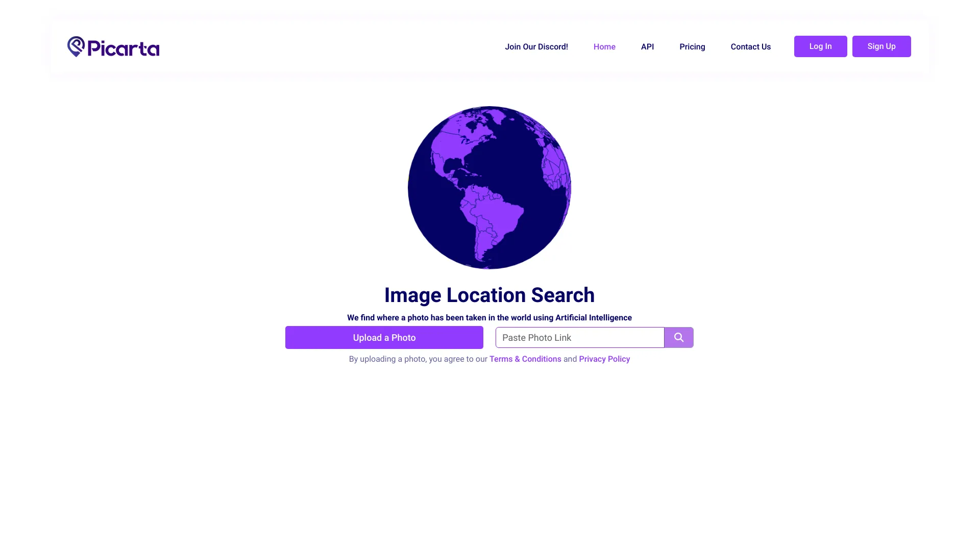Open the Join Our Discord link

(536, 46)
